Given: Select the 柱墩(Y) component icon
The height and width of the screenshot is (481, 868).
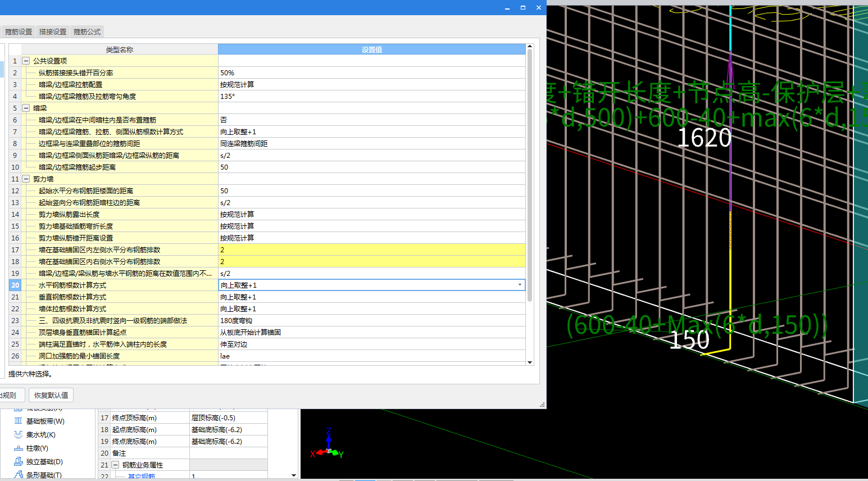Looking at the screenshot, I should click(x=18, y=448).
